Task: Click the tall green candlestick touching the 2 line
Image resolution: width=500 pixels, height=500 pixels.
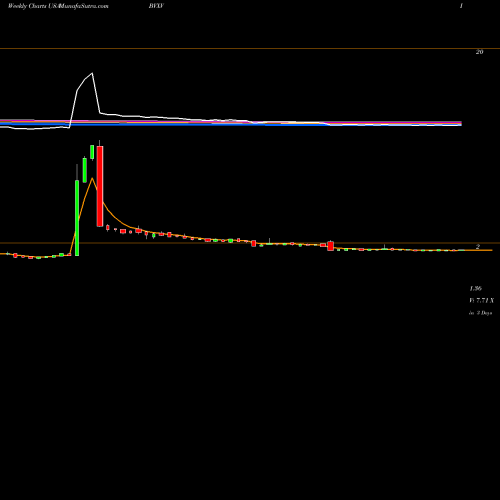Action: (x=77, y=218)
